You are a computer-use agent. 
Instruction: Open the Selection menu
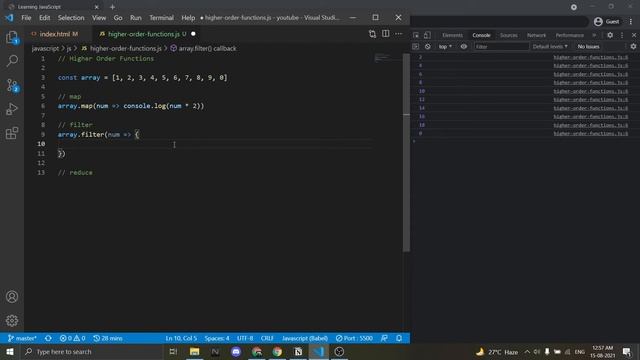71,18
